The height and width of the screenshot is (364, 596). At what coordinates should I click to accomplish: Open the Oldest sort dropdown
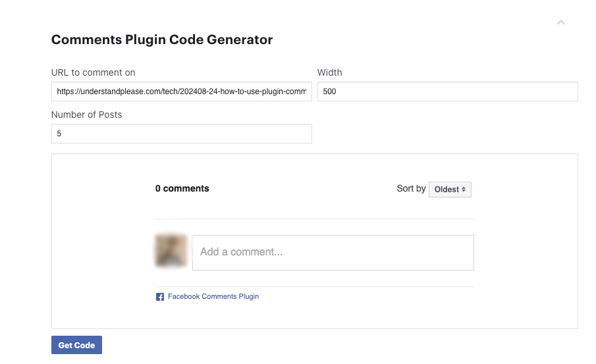450,189
